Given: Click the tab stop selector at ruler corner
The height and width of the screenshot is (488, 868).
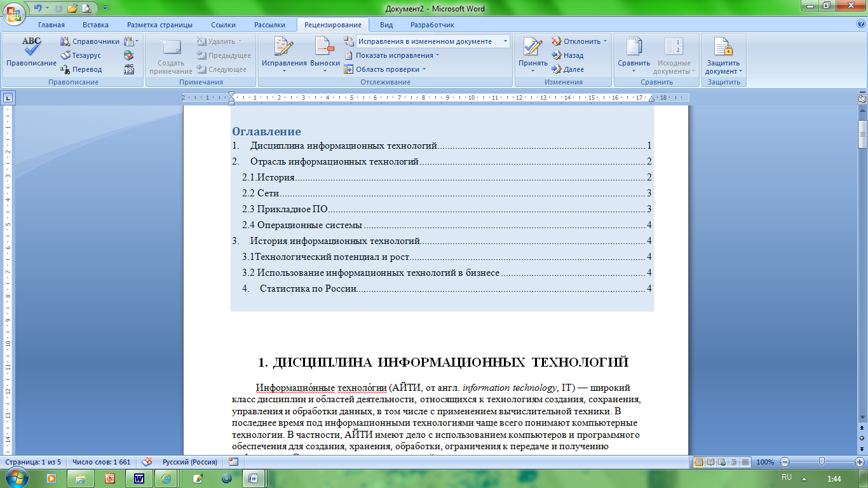Looking at the screenshot, I should click(8, 98).
